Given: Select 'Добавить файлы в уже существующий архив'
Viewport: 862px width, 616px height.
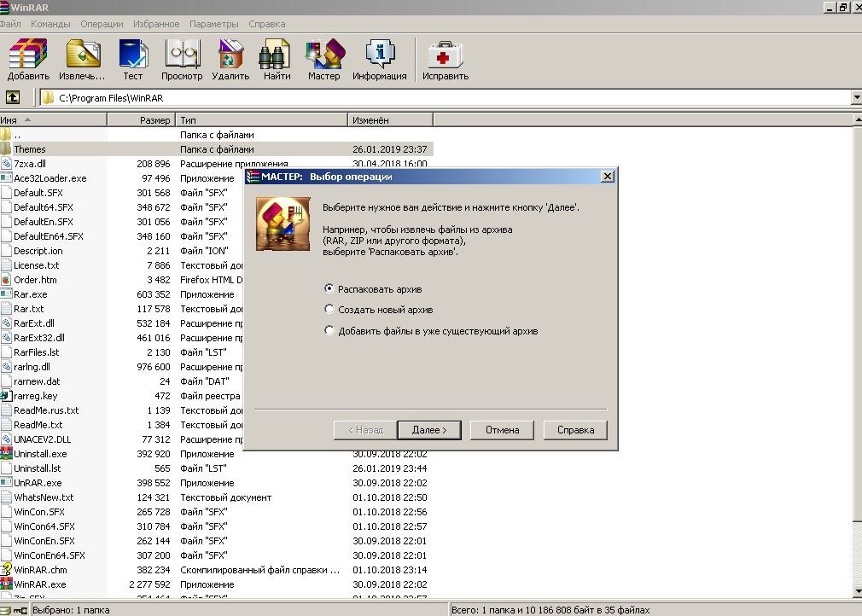Looking at the screenshot, I should pos(329,331).
